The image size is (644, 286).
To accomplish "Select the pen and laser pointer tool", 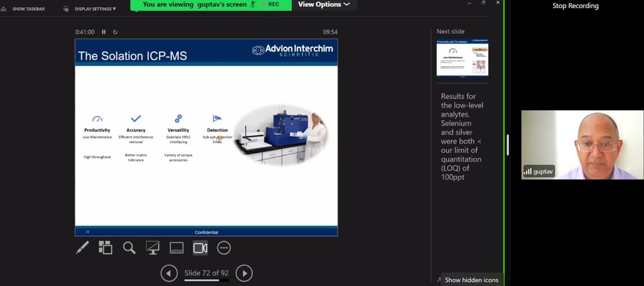I will point(82,248).
